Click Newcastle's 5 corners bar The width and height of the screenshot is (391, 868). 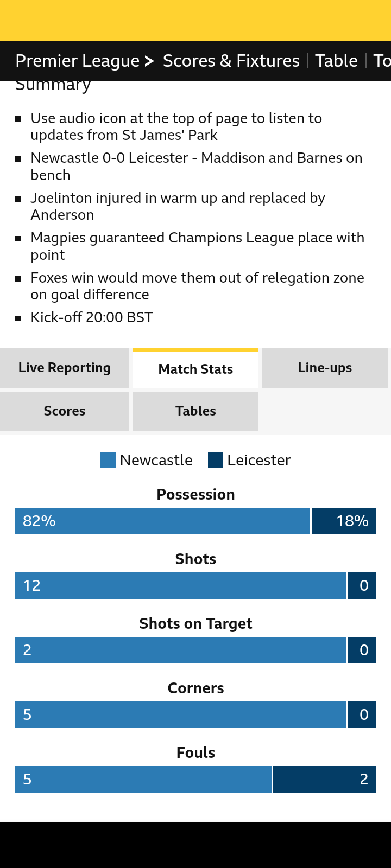pos(180,715)
